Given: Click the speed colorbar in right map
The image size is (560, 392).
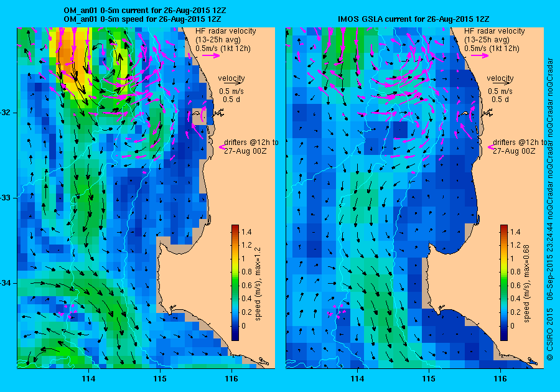Looking at the screenshot, I should click(x=504, y=282).
